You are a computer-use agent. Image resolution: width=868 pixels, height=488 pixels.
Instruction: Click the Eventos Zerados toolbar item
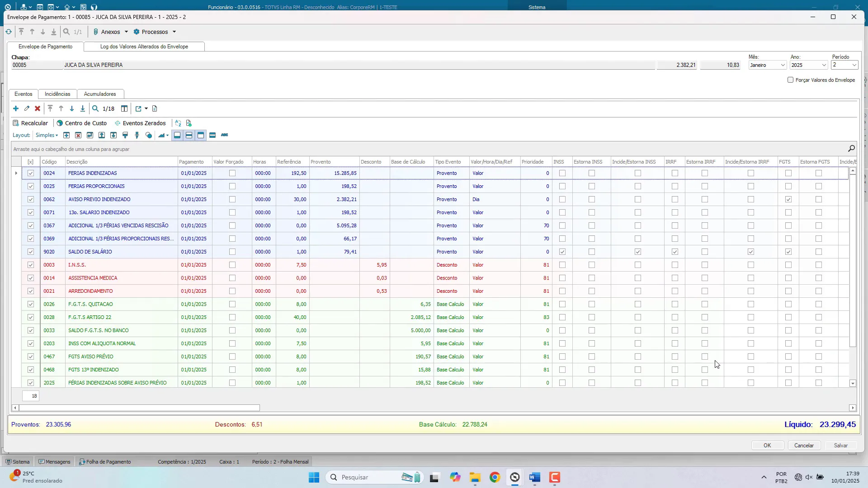(x=140, y=123)
